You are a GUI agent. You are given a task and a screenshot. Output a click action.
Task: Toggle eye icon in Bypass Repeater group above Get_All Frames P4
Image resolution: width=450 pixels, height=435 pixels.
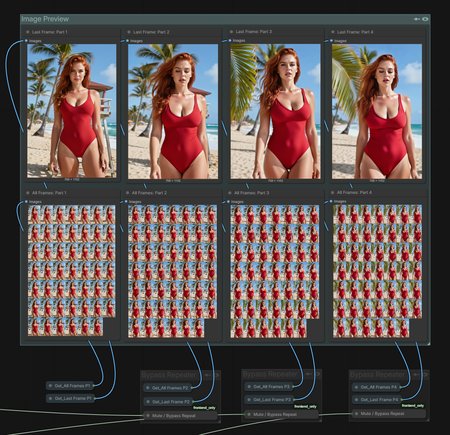click(x=425, y=374)
